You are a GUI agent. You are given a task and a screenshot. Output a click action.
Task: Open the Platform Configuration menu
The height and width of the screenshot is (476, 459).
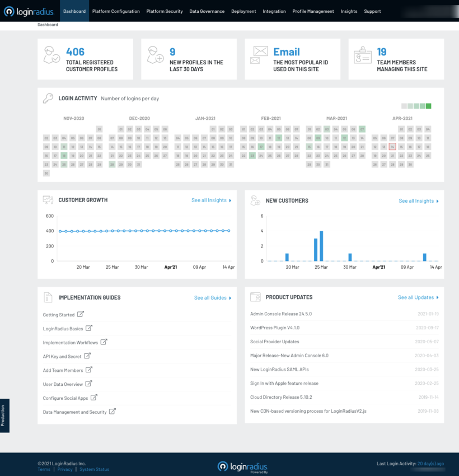coord(116,11)
